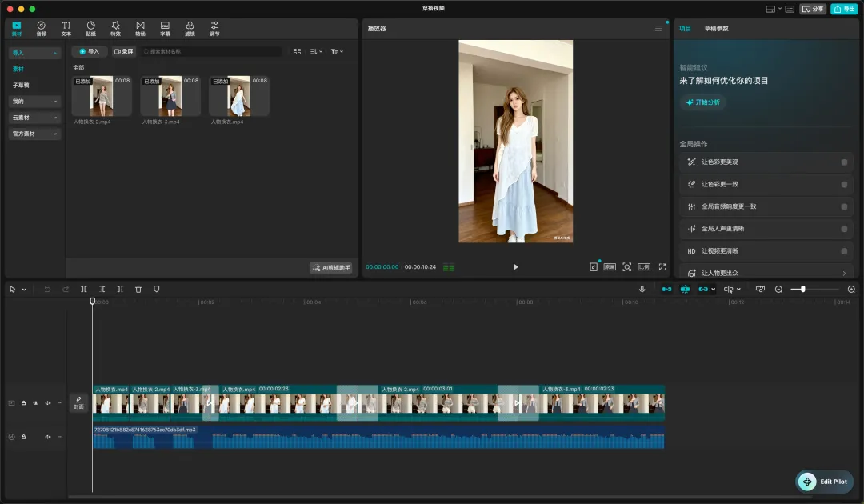Open the 转场 (Transitions) panel icon

click(x=140, y=28)
